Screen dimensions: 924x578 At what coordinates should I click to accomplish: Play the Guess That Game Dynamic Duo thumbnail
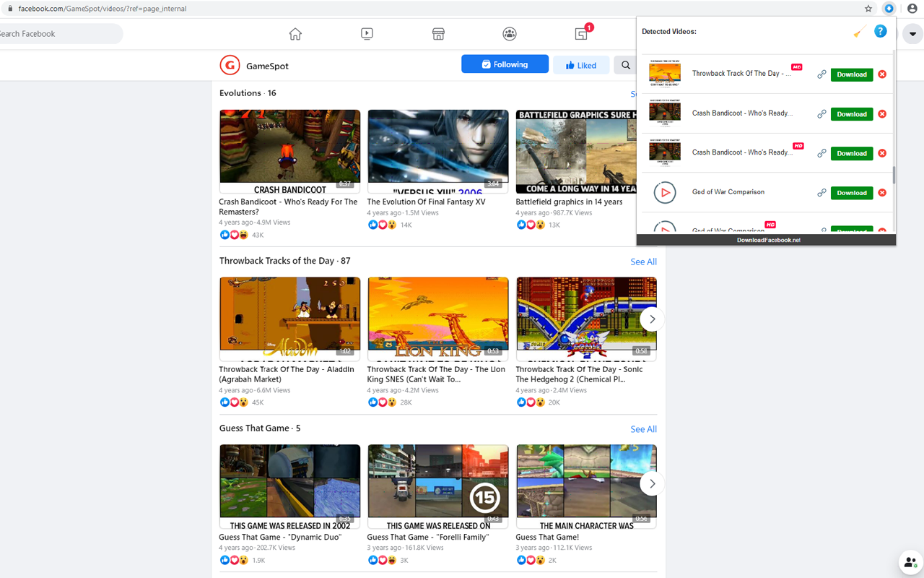289,487
